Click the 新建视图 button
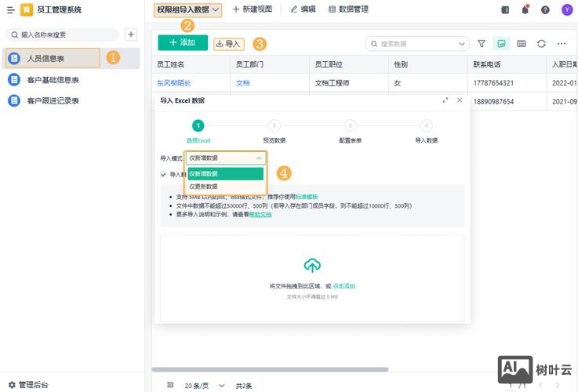The width and height of the screenshot is (578, 392). click(253, 9)
